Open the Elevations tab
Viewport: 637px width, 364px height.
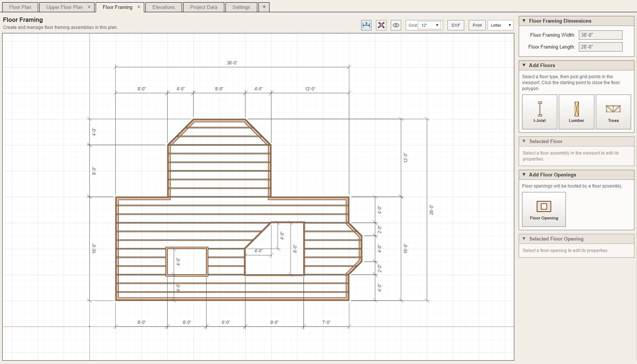164,7
